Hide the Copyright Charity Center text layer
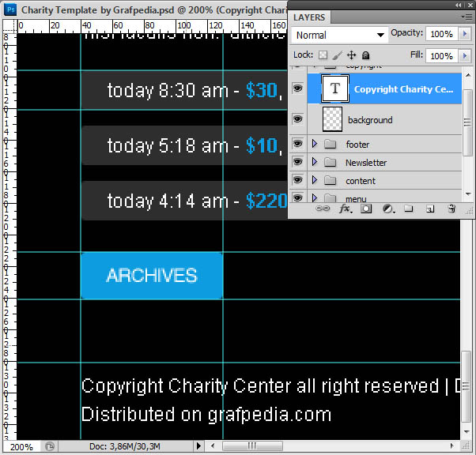 coord(297,88)
